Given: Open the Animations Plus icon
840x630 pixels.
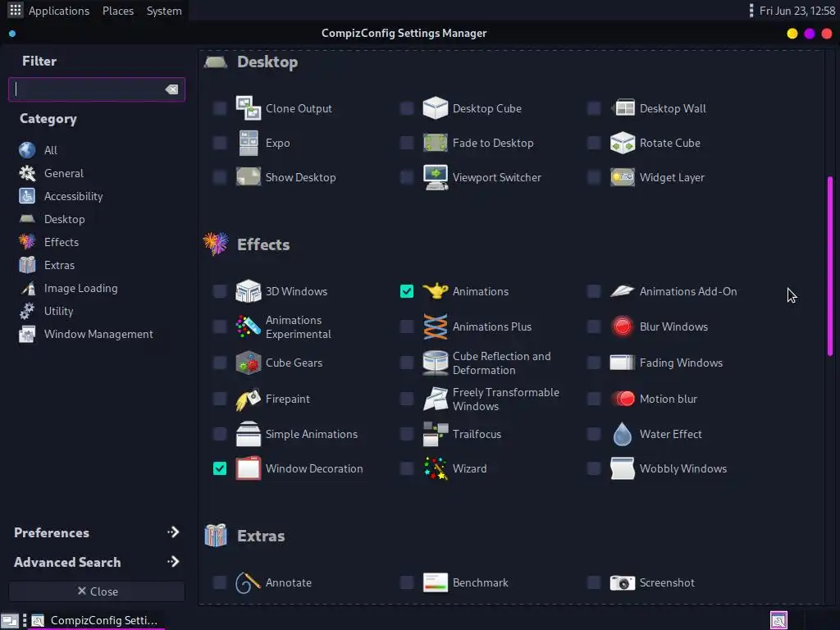Looking at the screenshot, I should pyautogui.click(x=435, y=326).
